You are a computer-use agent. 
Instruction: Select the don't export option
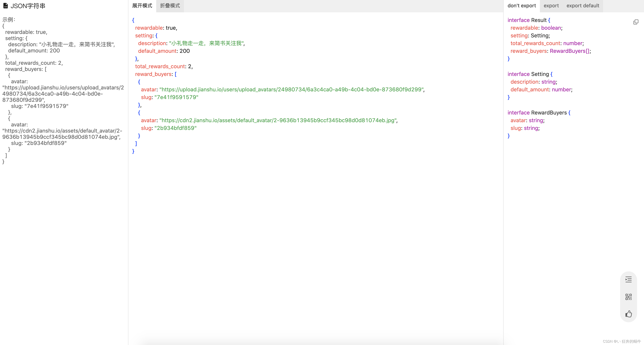[x=522, y=6]
